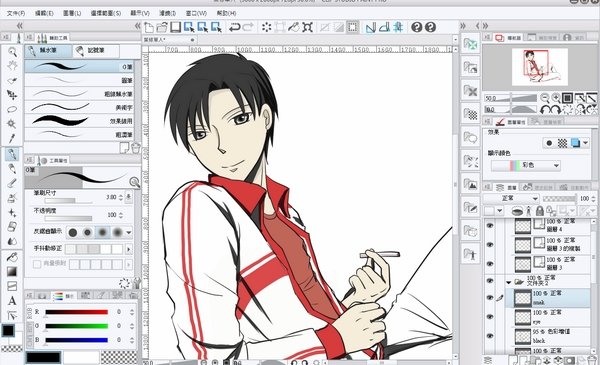
Task: Hide the 圖層 4 layer with eye icon
Action: 490,226
